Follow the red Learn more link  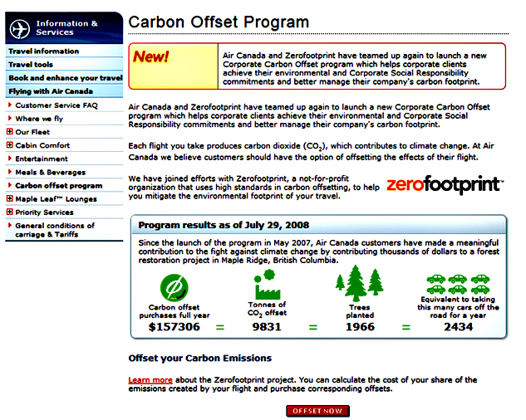tap(150, 380)
